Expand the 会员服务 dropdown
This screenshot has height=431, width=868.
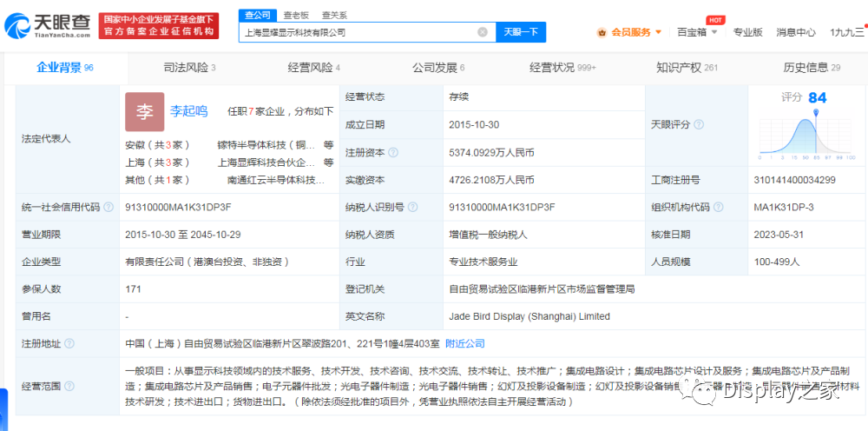coord(629,32)
